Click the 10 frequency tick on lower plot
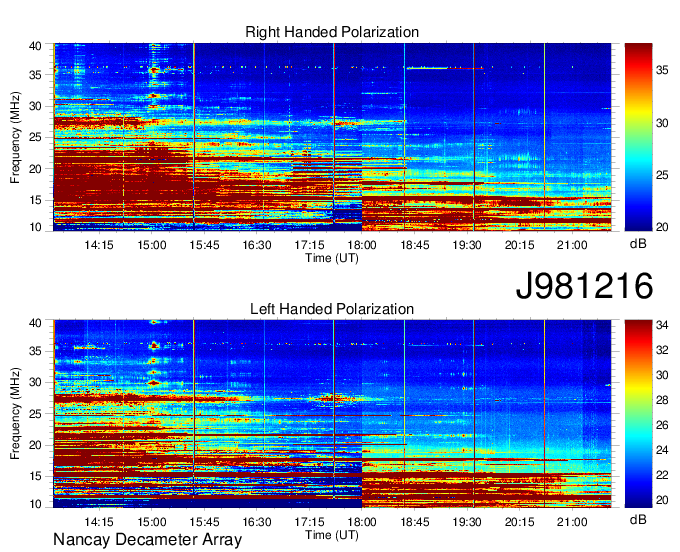 (35, 504)
